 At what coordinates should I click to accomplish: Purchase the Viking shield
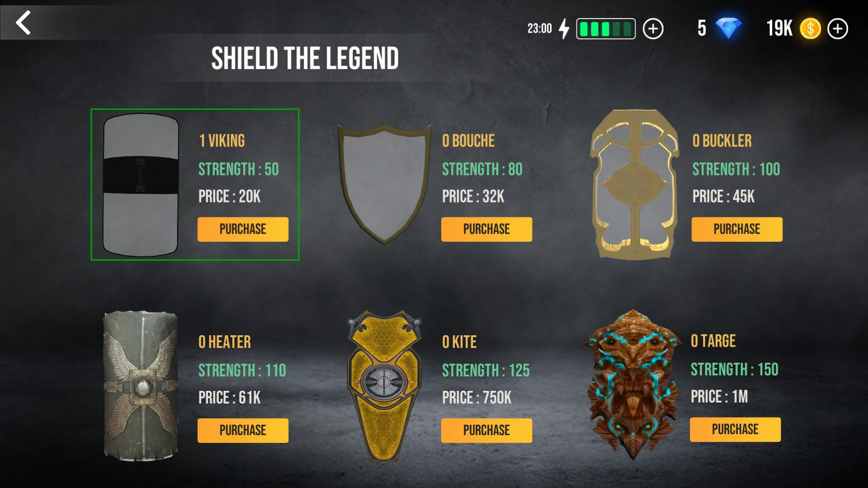pyautogui.click(x=243, y=229)
